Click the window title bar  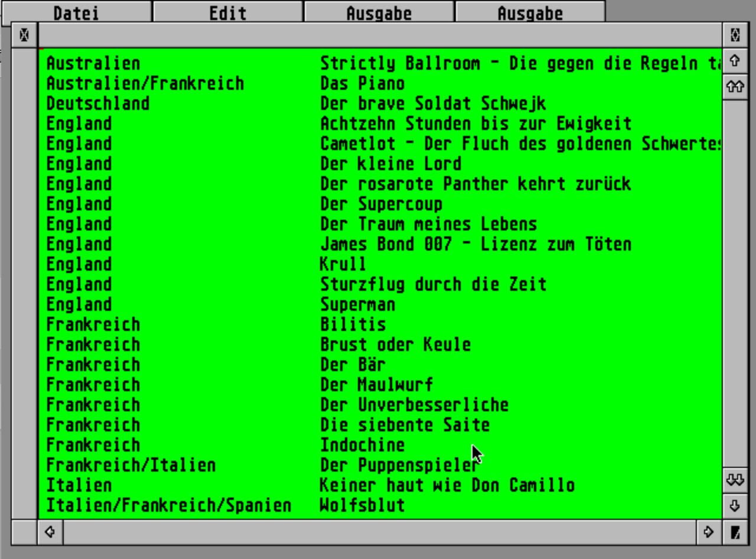(x=380, y=35)
